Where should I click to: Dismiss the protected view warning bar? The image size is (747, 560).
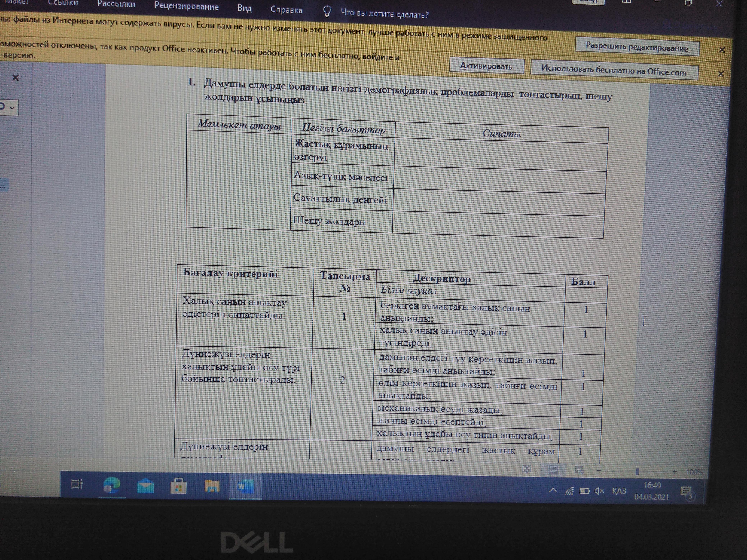722,50
